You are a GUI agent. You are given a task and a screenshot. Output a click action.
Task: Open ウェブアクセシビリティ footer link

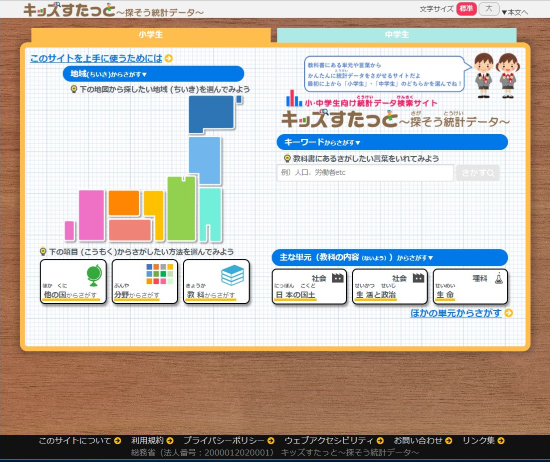329,441
